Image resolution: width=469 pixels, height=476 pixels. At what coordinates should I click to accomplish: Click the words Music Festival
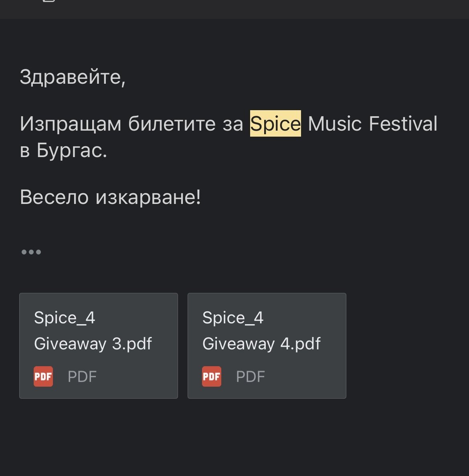click(372, 124)
